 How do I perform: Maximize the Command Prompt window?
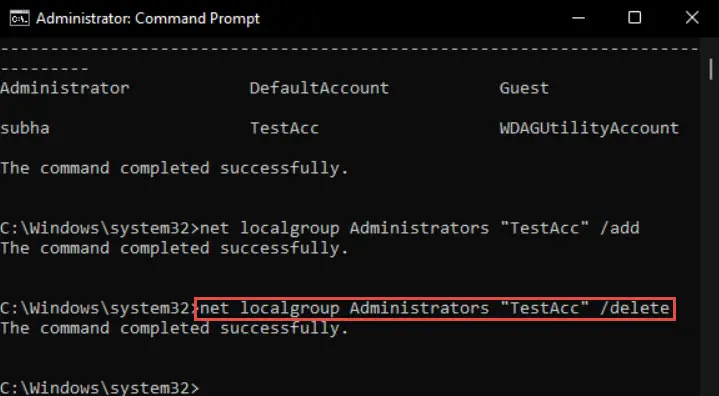pyautogui.click(x=635, y=18)
